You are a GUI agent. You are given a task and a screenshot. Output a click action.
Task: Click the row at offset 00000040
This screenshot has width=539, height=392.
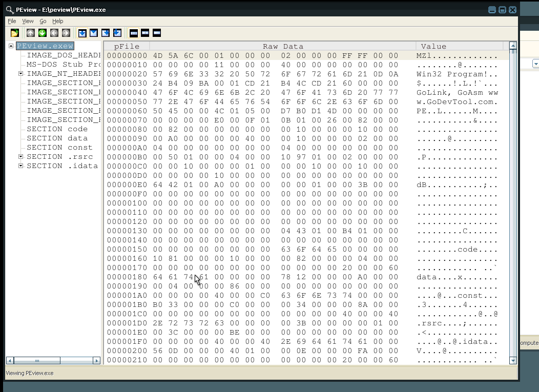point(306,93)
